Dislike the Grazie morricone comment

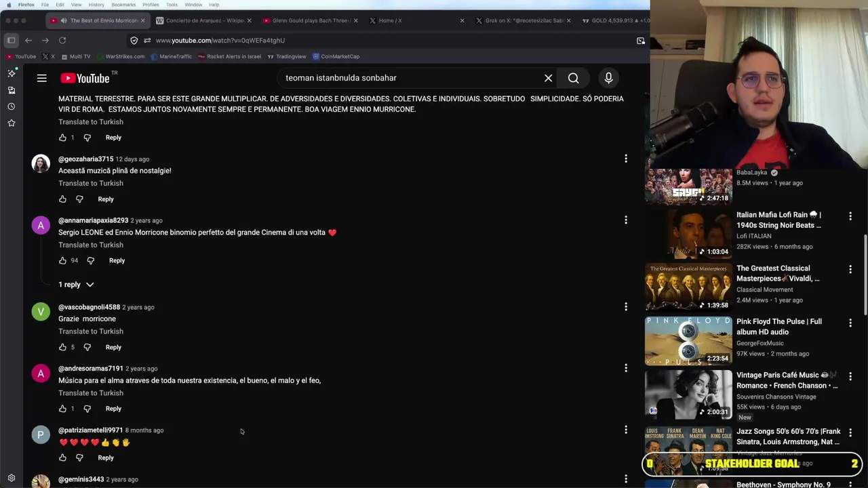coord(87,347)
